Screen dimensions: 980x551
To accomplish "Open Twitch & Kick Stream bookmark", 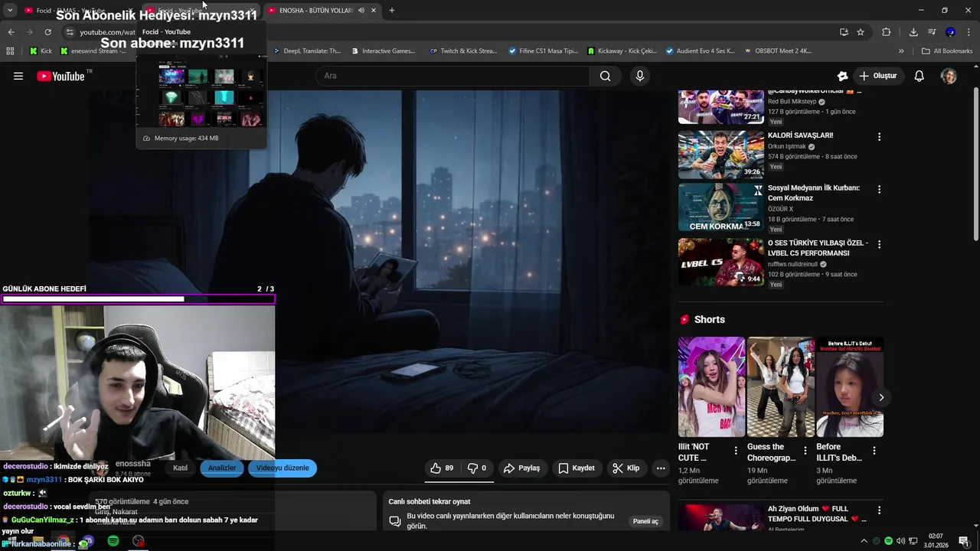I will coord(464,51).
